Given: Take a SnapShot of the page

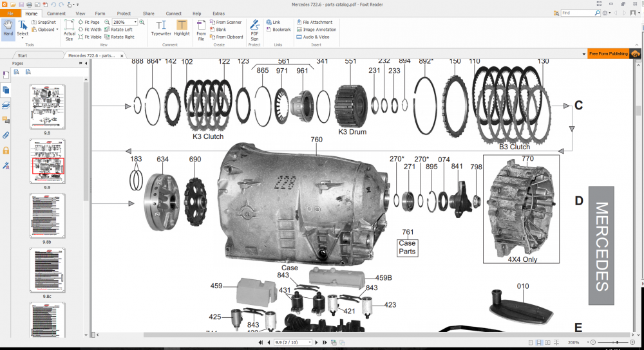Looking at the screenshot, I should pyautogui.click(x=44, y=22).
